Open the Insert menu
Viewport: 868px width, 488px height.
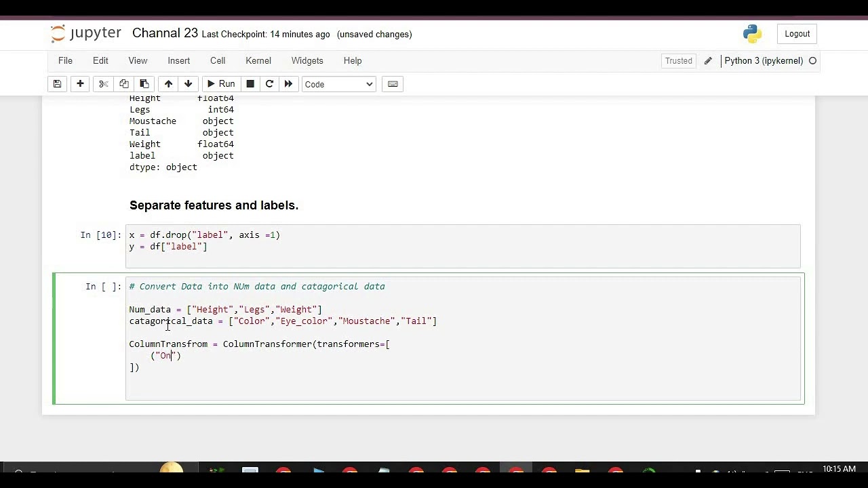coord(179,61)
